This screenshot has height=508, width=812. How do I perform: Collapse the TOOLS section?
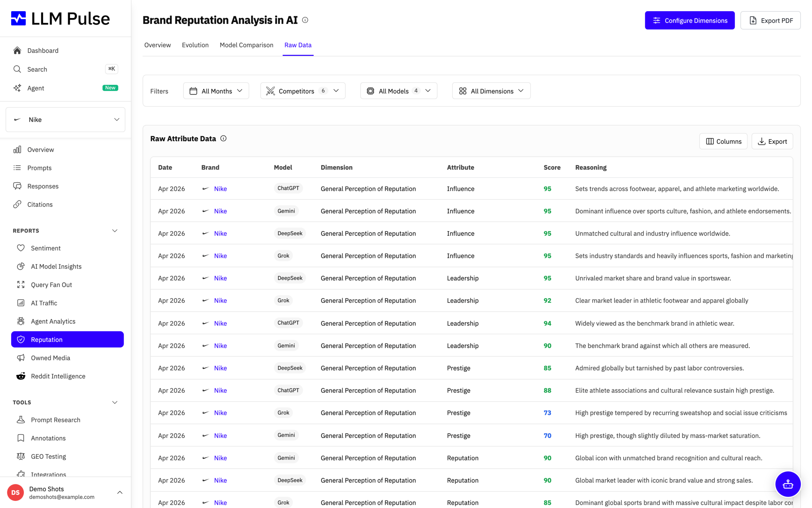point(115,402)
